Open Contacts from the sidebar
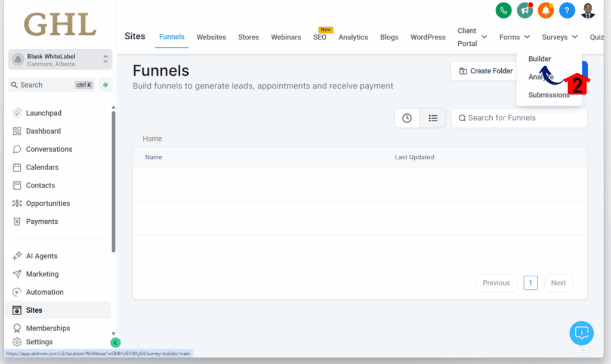611x364 pixels. tap(41, 185)
